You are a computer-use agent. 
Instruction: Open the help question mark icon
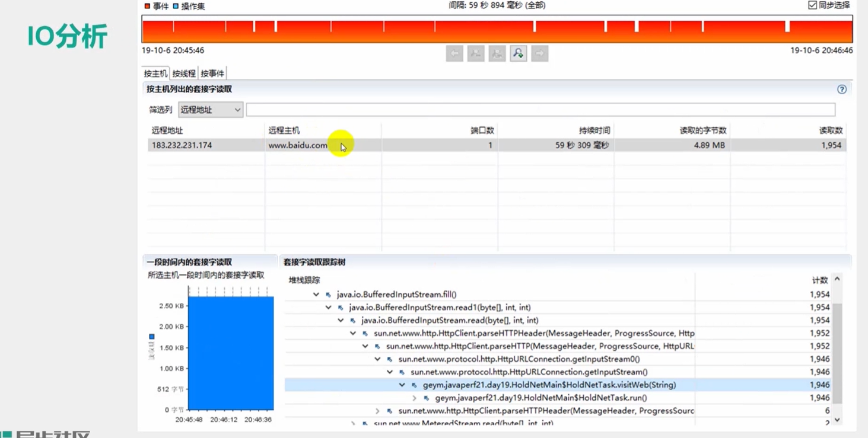(x=841, y=89)
